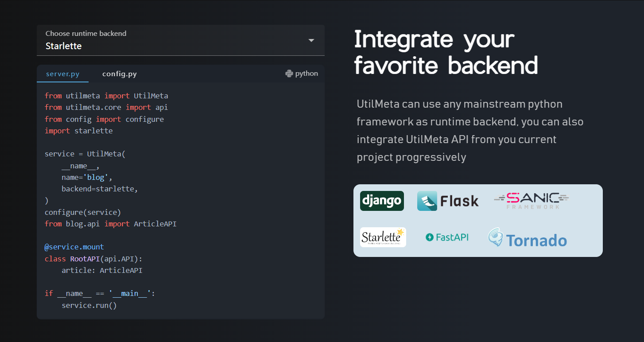The height and width of the screenshot is (342, 644).
Task: Click the 'Choose runtime backend' label
Action: pyautogui.click(x=86, y=33)
